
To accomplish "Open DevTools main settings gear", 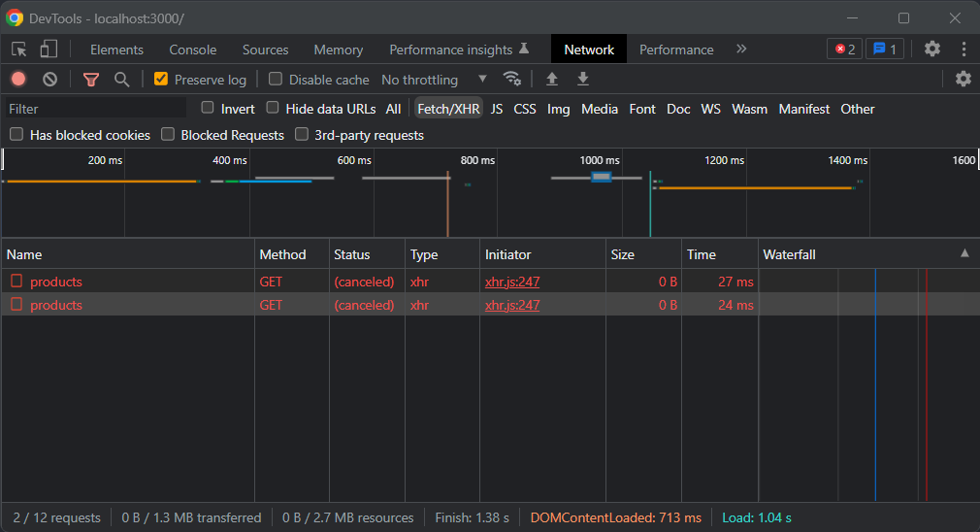I will 931,49.
